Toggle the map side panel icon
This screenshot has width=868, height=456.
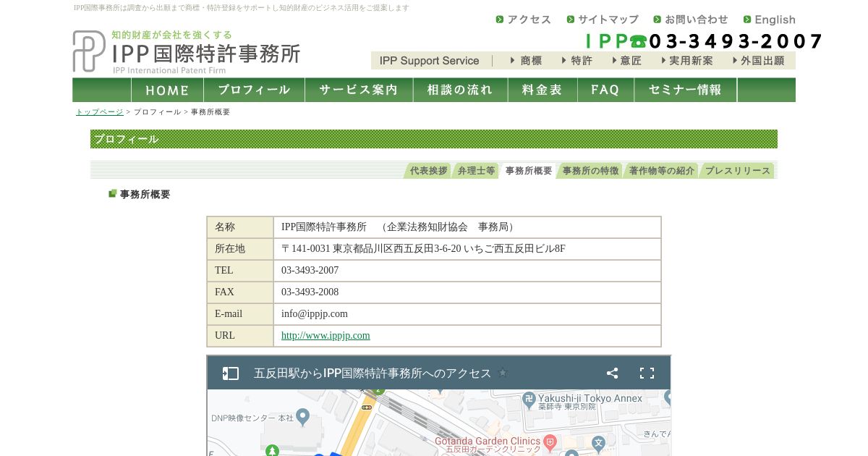230,373
